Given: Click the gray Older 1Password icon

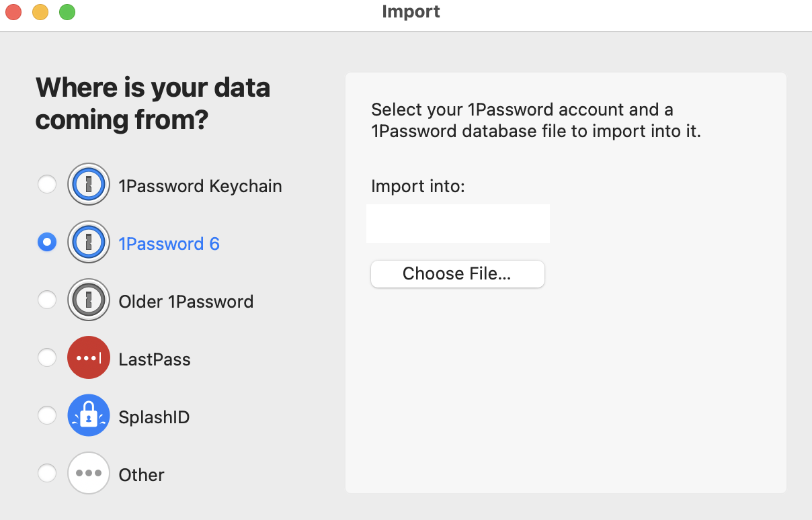Looking at the screenshot, I should (x=88, y=300).
